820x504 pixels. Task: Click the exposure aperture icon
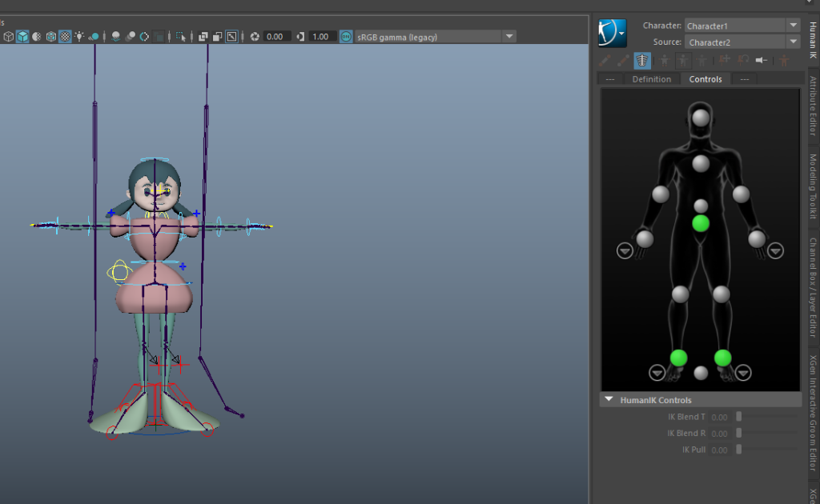(255, 37)
